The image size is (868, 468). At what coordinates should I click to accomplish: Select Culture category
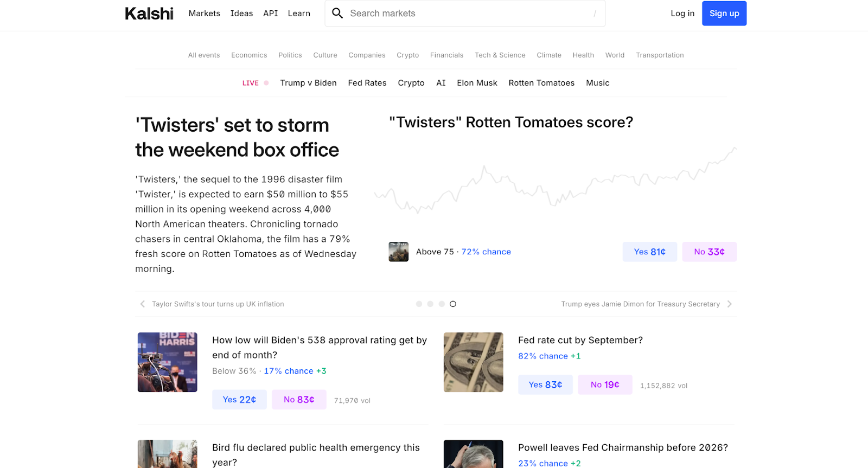(325, 55)
